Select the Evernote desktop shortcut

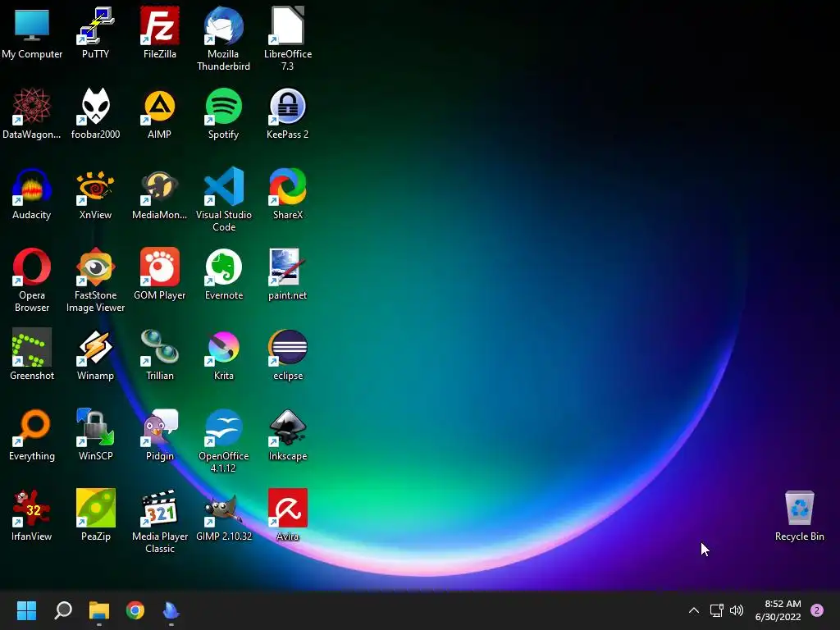pyautogui.click(x=223, y=274)
